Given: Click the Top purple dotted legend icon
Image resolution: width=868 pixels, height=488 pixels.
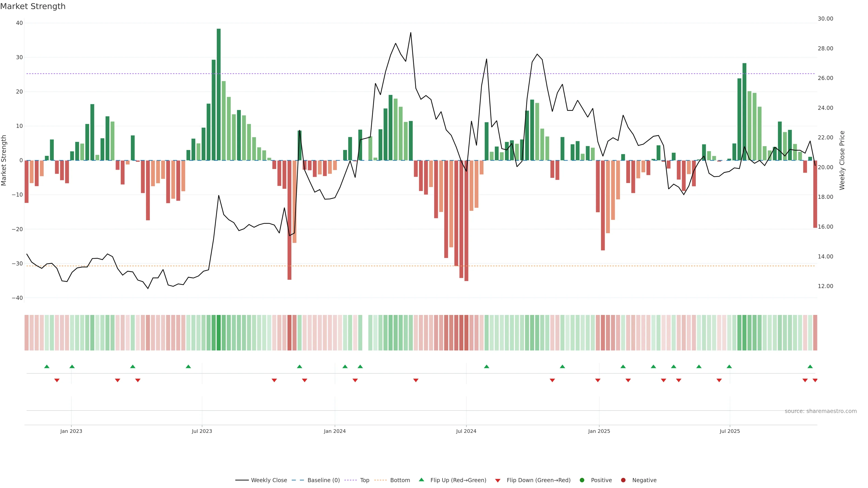Looking at the screenshot, I should click(351, 480).
